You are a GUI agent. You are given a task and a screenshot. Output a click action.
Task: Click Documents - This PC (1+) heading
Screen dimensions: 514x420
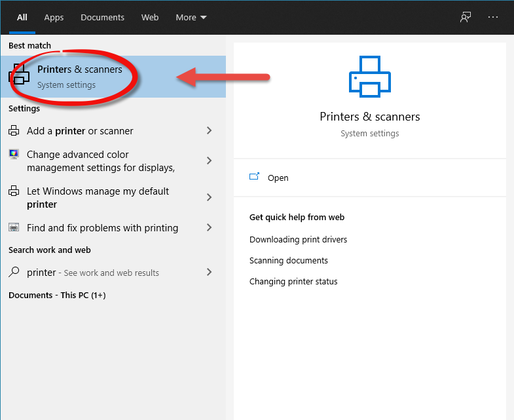(57, 295)
